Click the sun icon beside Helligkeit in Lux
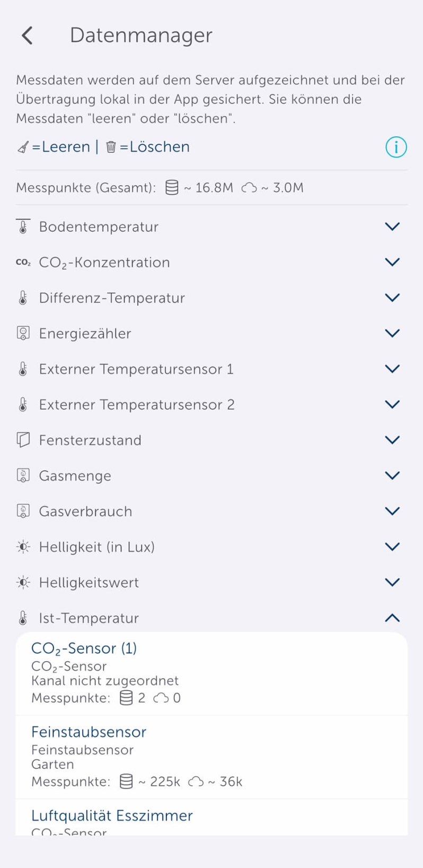Screen dimensions: 423x868 tap(22, 546)
